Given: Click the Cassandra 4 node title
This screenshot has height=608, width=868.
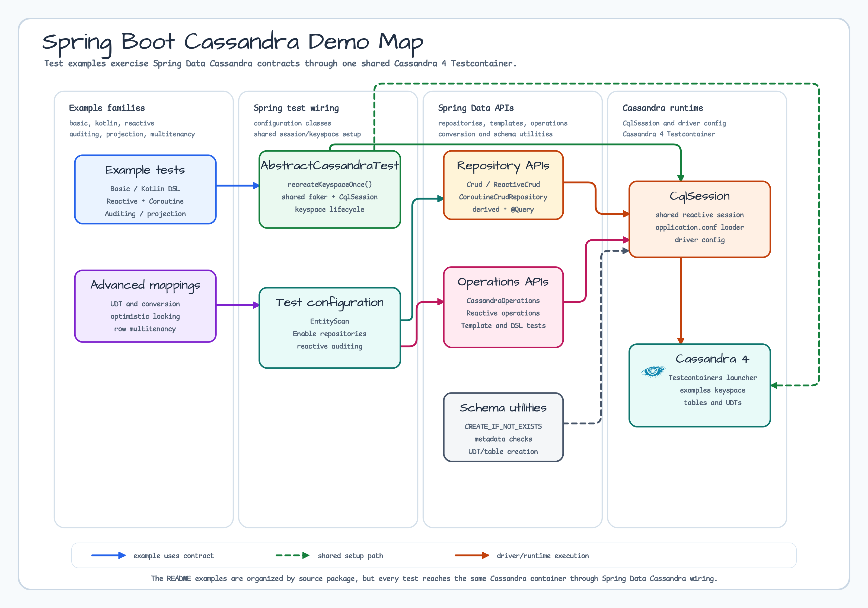Looking at the screenshot, I should tap(712, 359).
